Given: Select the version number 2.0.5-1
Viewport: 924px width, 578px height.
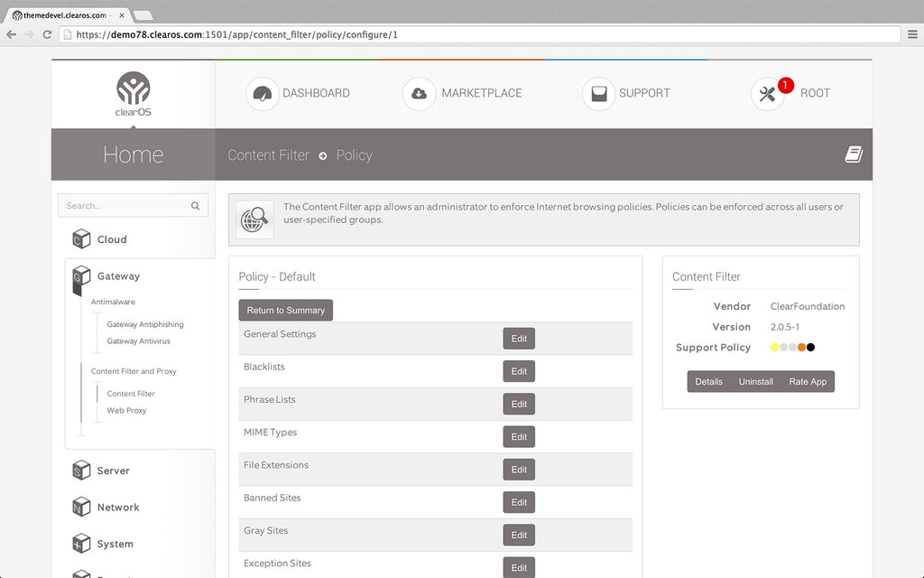Looking at the screenshot, I should point(785,327).
